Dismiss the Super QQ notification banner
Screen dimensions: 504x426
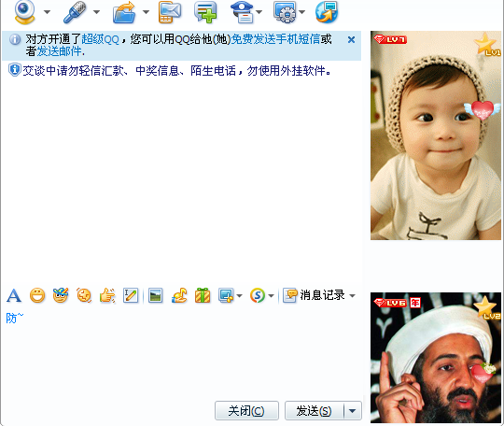(x=351, y=40)
